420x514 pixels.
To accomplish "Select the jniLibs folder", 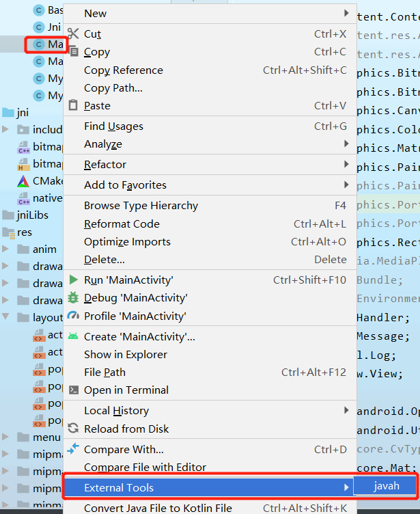I will [x=25, y=215].
